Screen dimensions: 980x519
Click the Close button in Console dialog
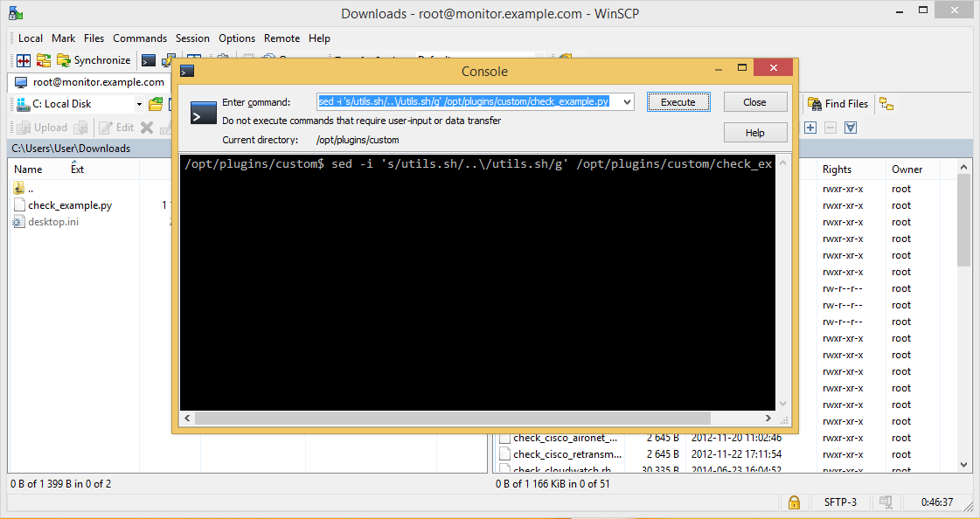(755, 102)
